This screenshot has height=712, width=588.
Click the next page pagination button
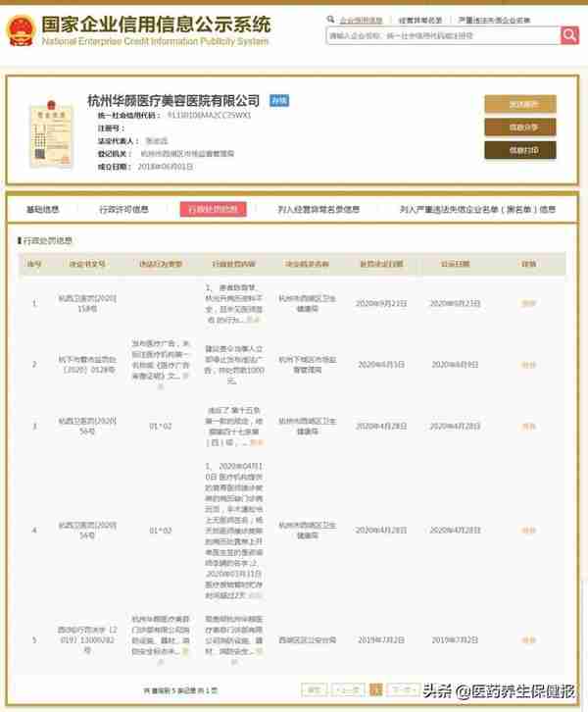coord(404,690)
